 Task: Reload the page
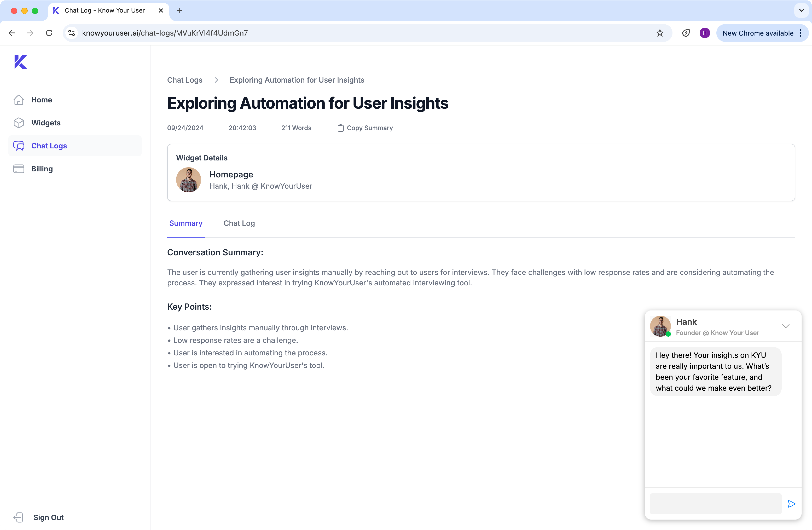pyautogui.click(x=49, y=33)
